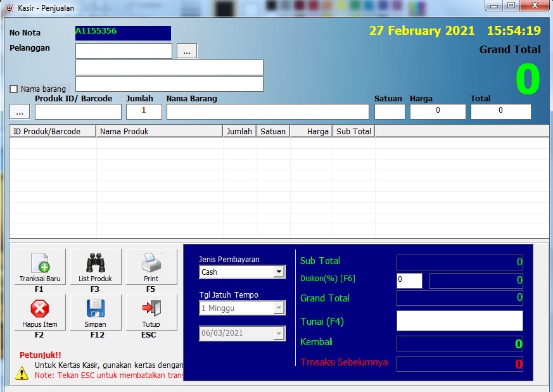Click the Sub Total column header
This screenshot has height=392, width=553.
pos(353,131)
